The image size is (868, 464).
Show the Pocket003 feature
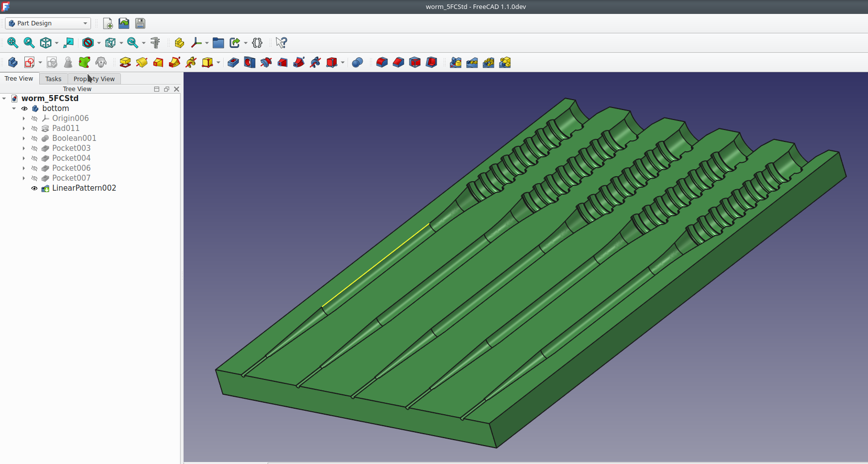[34, 148]
